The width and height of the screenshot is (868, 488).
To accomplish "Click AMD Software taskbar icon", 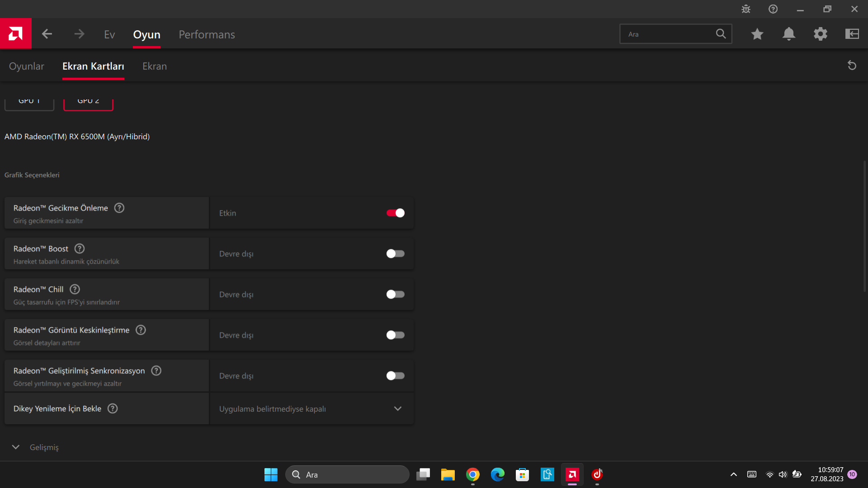I will (572, 474).
